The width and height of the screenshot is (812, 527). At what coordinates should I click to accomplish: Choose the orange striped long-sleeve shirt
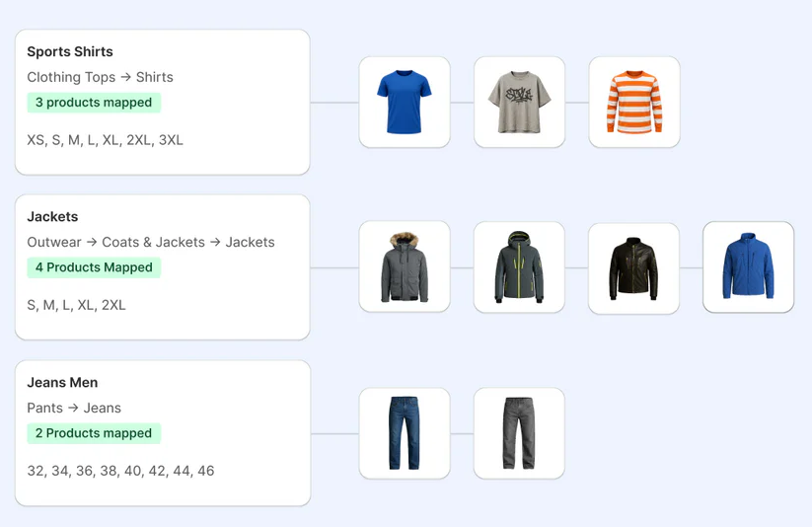tap(634, 102)
